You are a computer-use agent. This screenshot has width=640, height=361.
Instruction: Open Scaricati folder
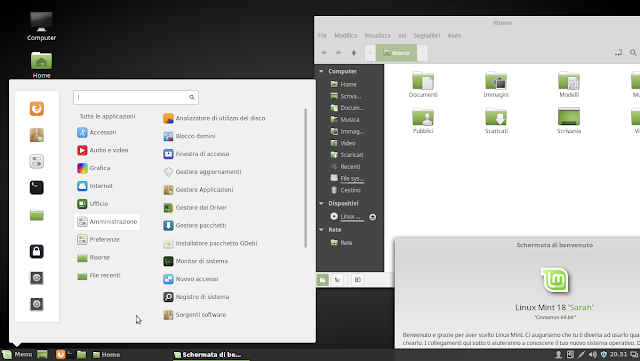click(x=496, y=120)
